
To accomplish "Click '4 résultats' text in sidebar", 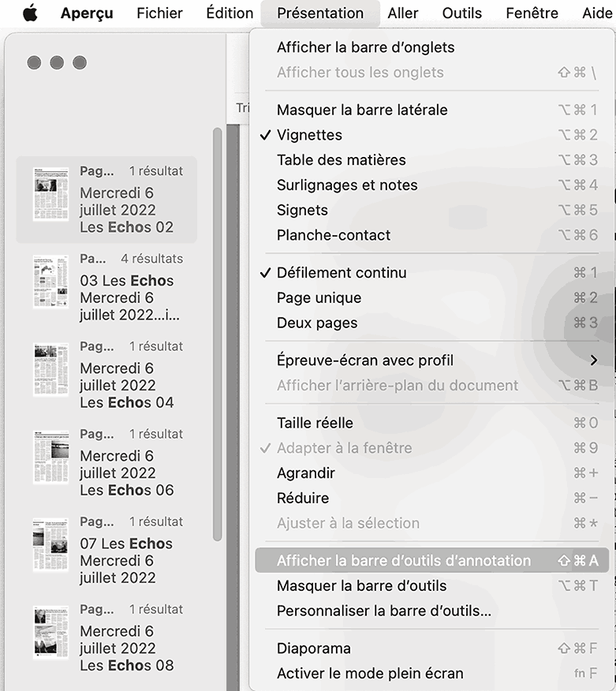I will 152,259.
